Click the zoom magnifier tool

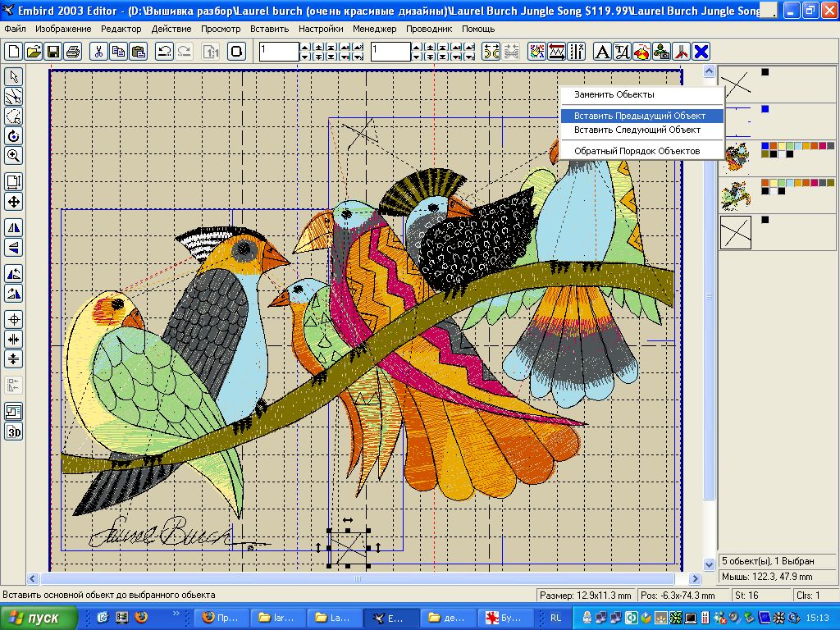pos(14,155)
